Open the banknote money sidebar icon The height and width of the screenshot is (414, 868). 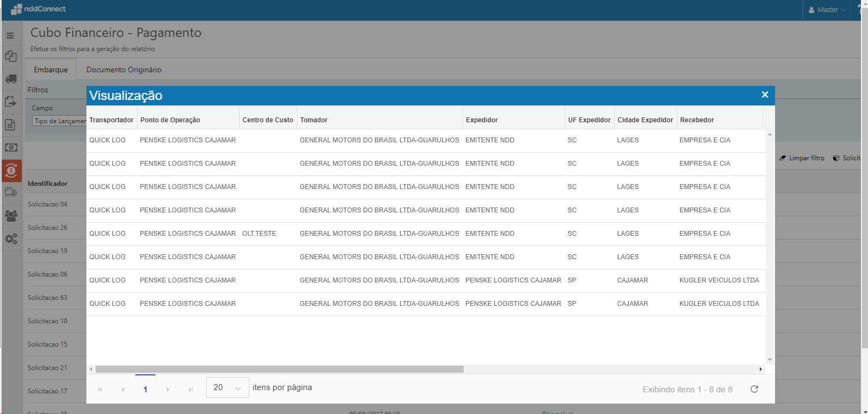(x=11, y=148)
